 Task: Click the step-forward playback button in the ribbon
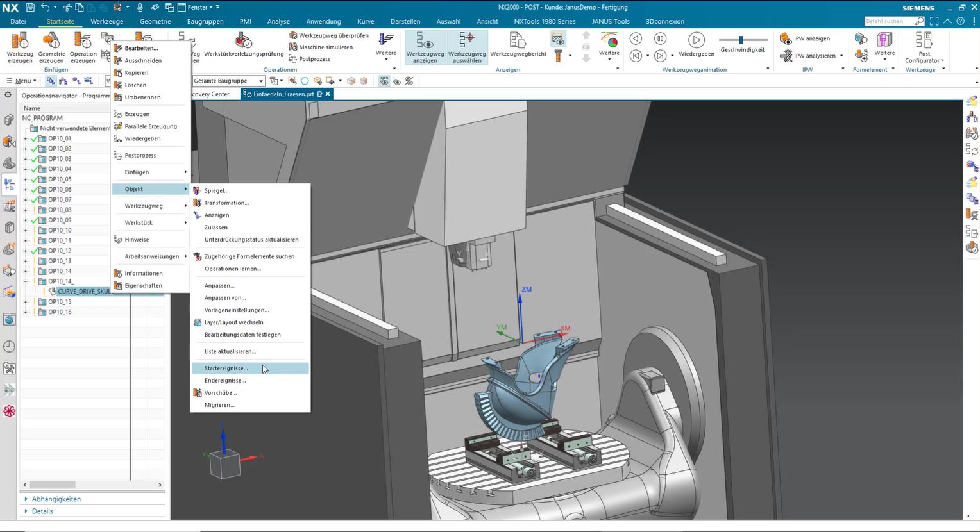point(661,56)
